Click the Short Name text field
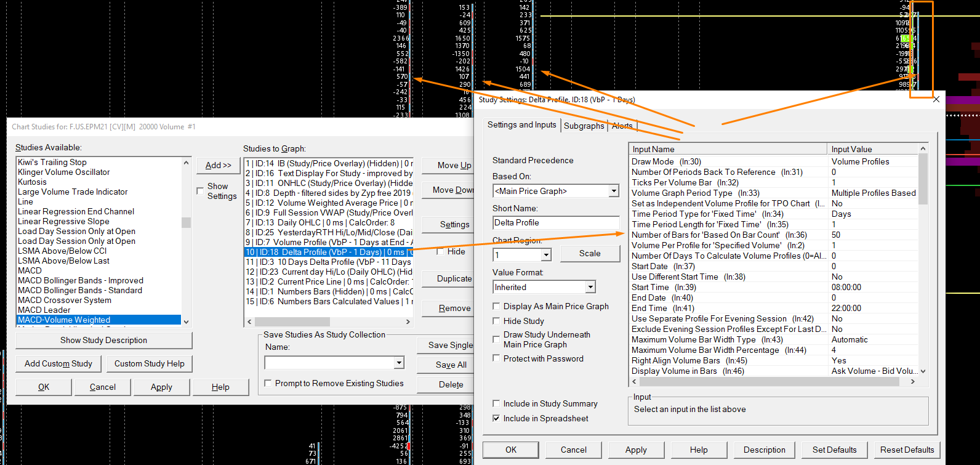 pyautogui.click(x=556, y=222)
